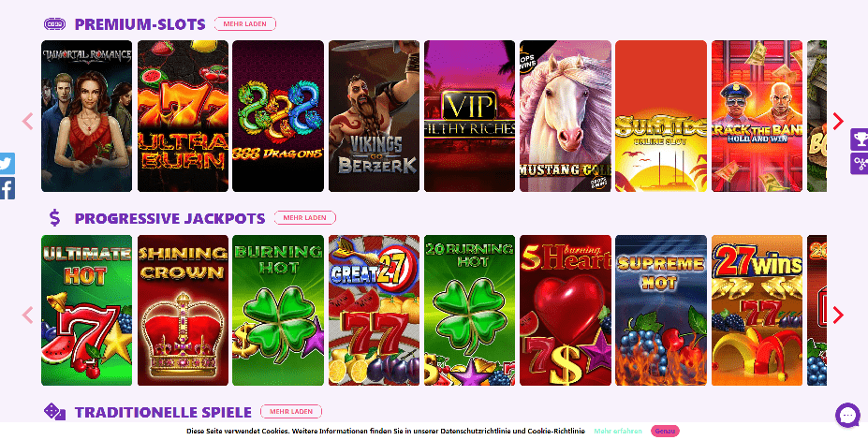
Task: Load more Progressive Jackpots via Mehr Laden
Action: [x=305, y=217]
